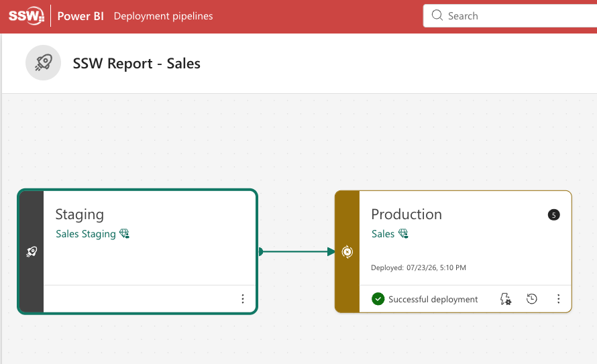Viewport: 597px width, 364px height.
Task: Select the SSW Report - Sales title
Action: pyautogui.click(x=136, y=64)
